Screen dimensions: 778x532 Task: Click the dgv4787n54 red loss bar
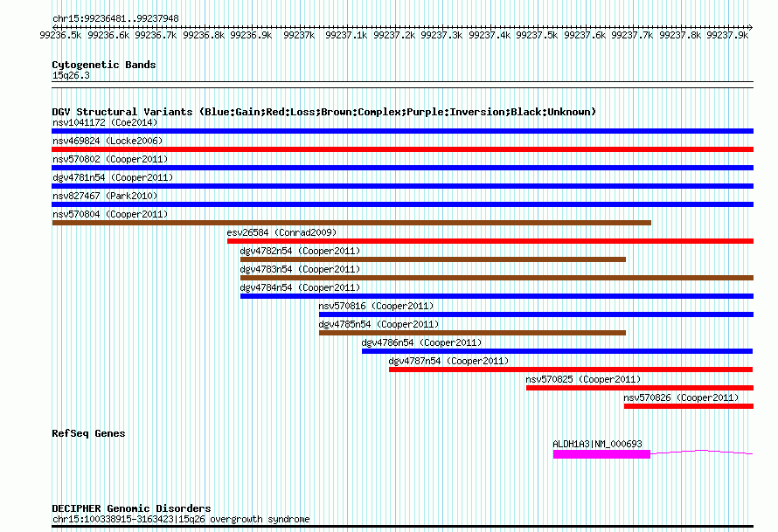click(571, 370)
